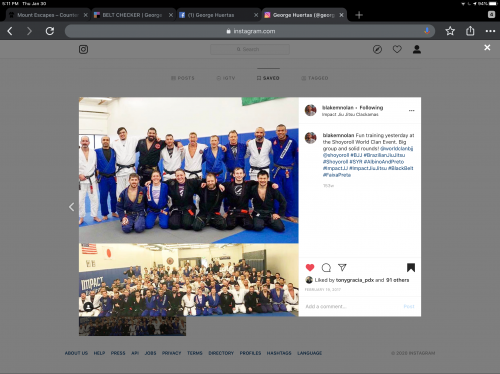Open #FaixaPreto hashtag

(x=337, y=175)
